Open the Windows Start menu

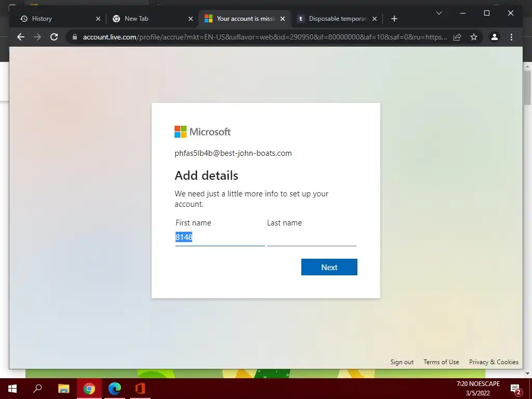(x=12, y=389)
